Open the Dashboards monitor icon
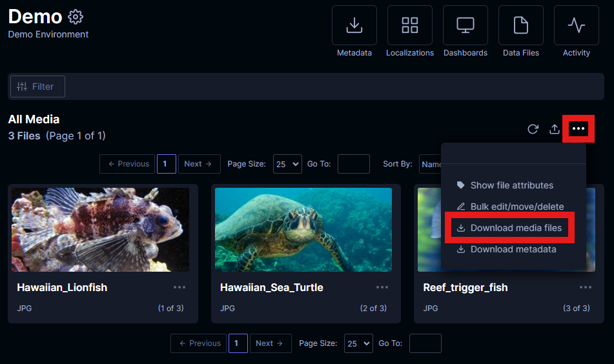614x364 pixels. (x=466, y=25)
